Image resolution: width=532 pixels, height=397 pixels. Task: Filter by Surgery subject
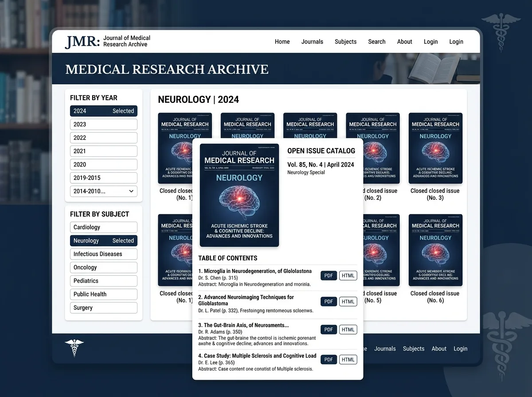coord(104,307)
